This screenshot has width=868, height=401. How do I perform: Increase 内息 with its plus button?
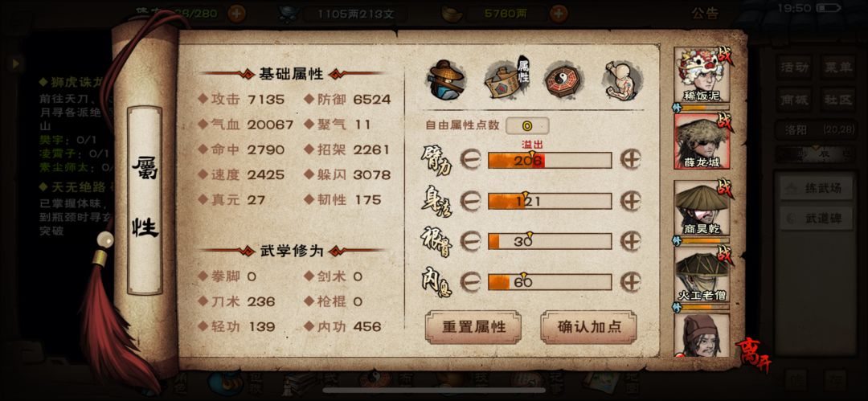coord(631,282)
